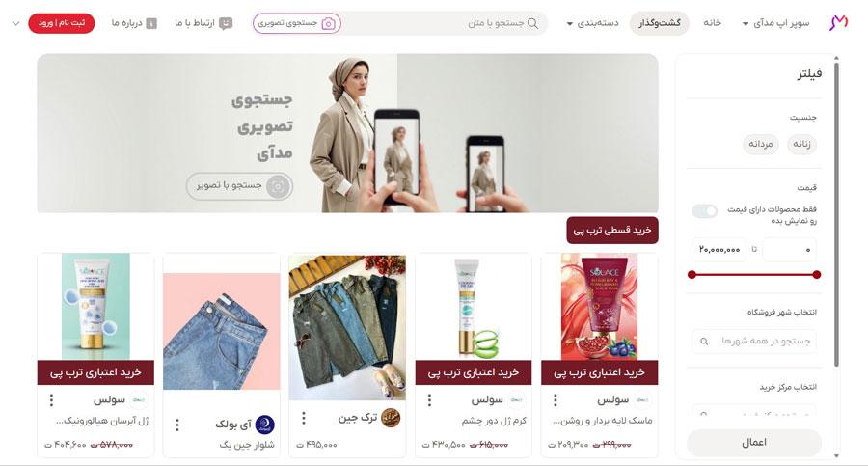Open the دسته‌بندی categories dropdown
Viewport: 868px width, 466px height.
tap(592, 23)
